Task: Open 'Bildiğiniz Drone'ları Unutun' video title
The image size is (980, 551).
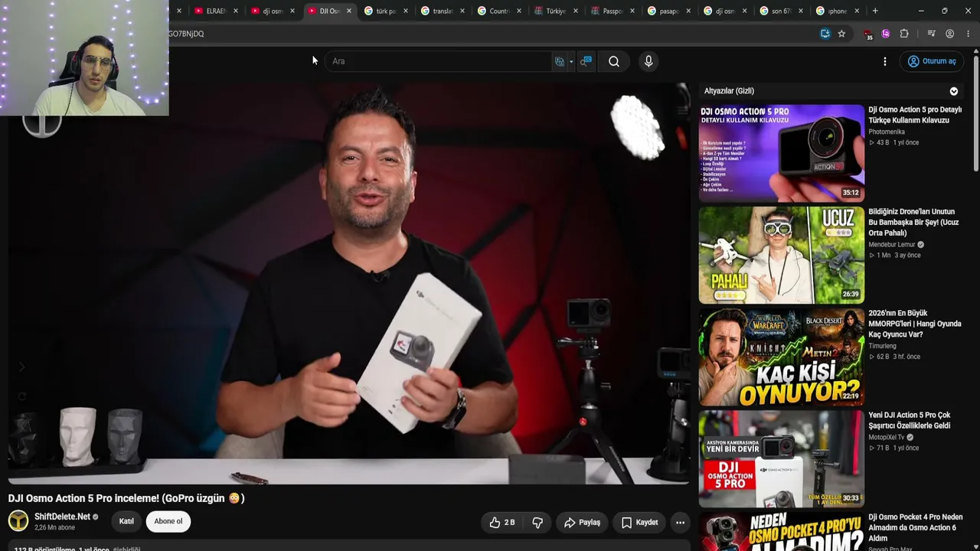Action: coord(913,222)
